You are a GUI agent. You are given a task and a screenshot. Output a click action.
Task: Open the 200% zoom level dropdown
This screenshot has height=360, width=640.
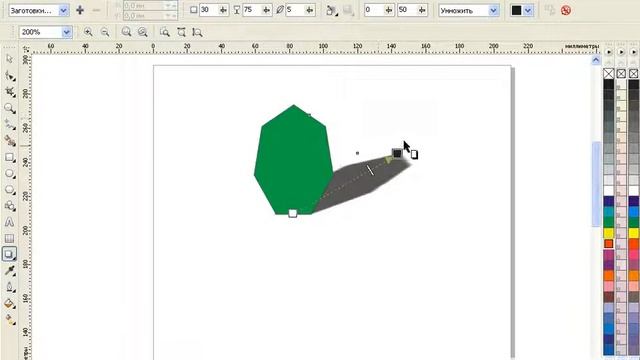click(x=67, y=32)
